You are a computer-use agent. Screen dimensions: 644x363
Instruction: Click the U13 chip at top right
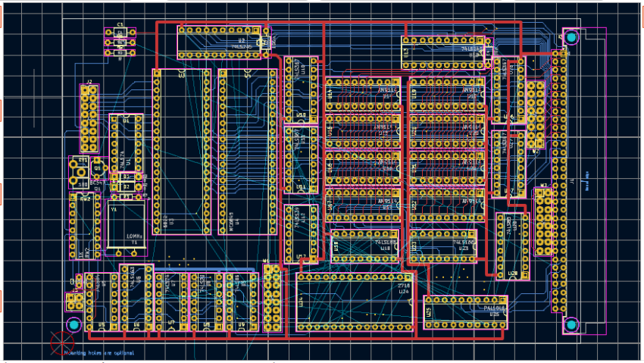tap(443, 52)
